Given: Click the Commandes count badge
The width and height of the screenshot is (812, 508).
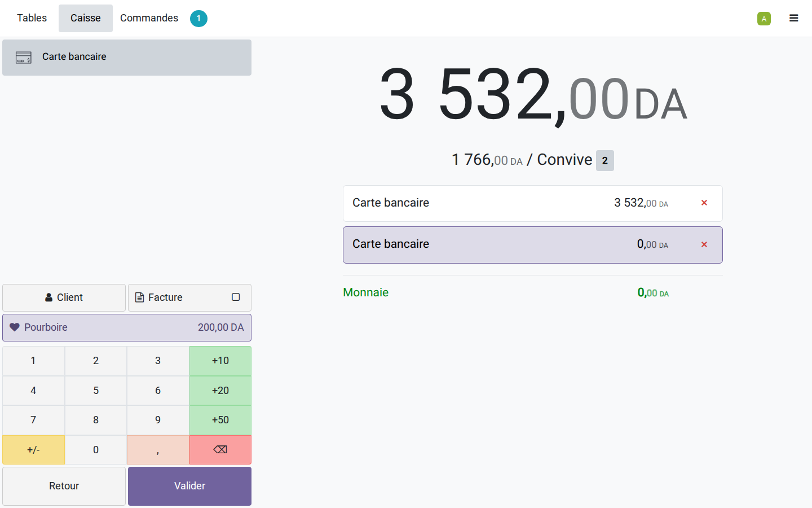Looking at the screenshot, I should (198, 19).
